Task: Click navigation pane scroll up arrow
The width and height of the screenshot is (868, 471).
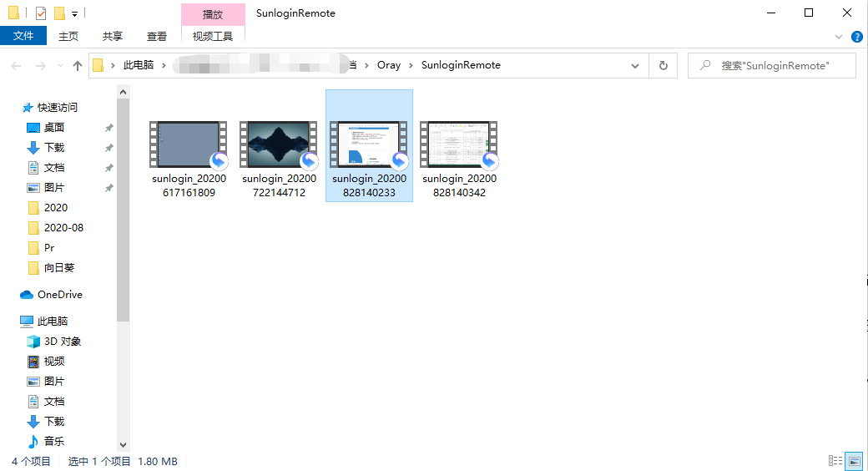Action: tap(123, 92)
